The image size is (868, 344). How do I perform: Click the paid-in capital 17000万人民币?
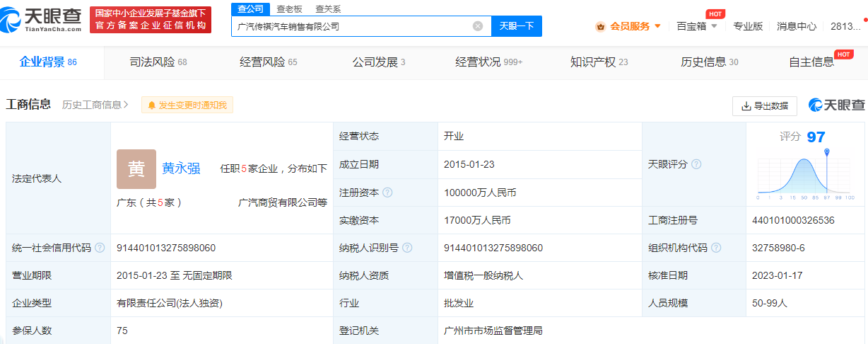point(477,220)
